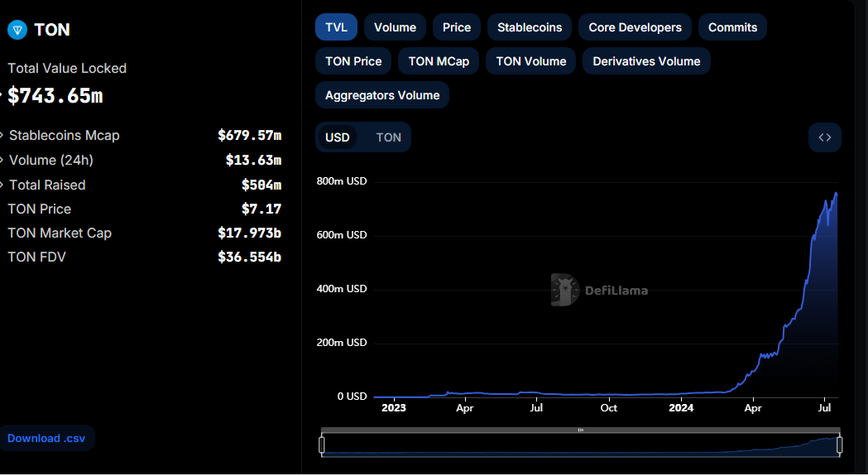The image size is (868, 476).
Task: Switch chart denomination to TON
Action: (389, 137)
